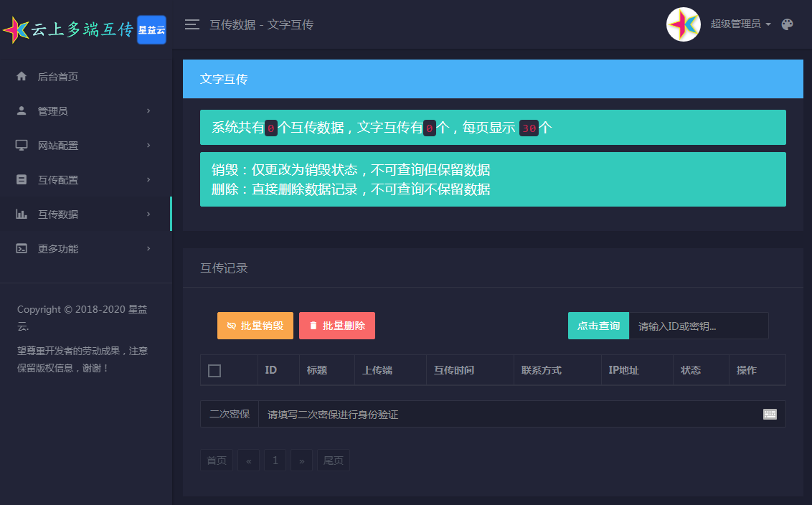
Task: Click the person icon beside 管理员
Action: (22, 110)
